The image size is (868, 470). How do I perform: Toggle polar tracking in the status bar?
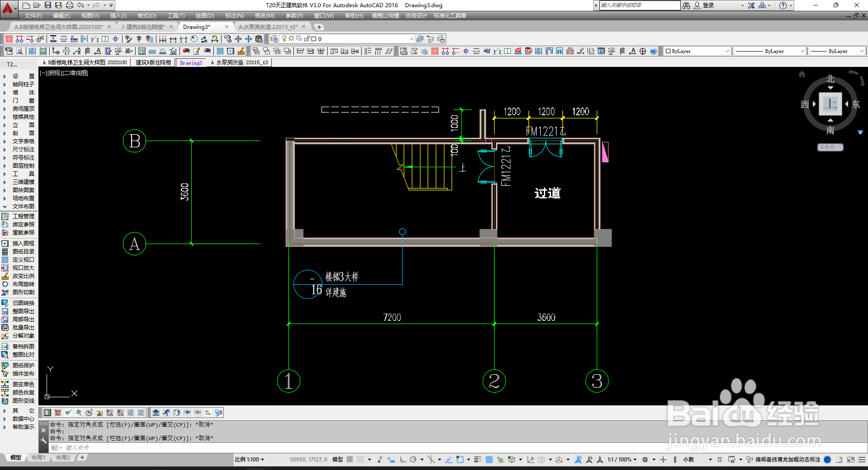(413, 460)
